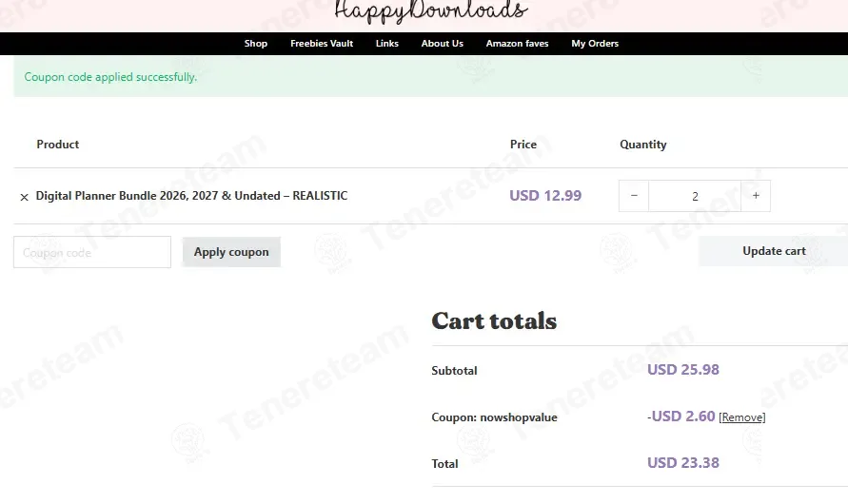Go to Freebies Vault
Image resolution: width=848 pixels, height=504 pixels.
coord(322,43)
